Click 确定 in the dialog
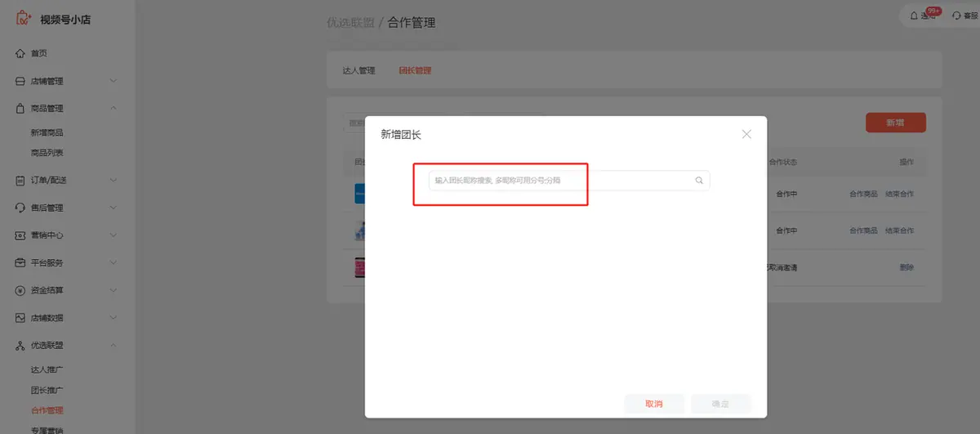This screenshot has height=434, width=980. click(720, 404)
